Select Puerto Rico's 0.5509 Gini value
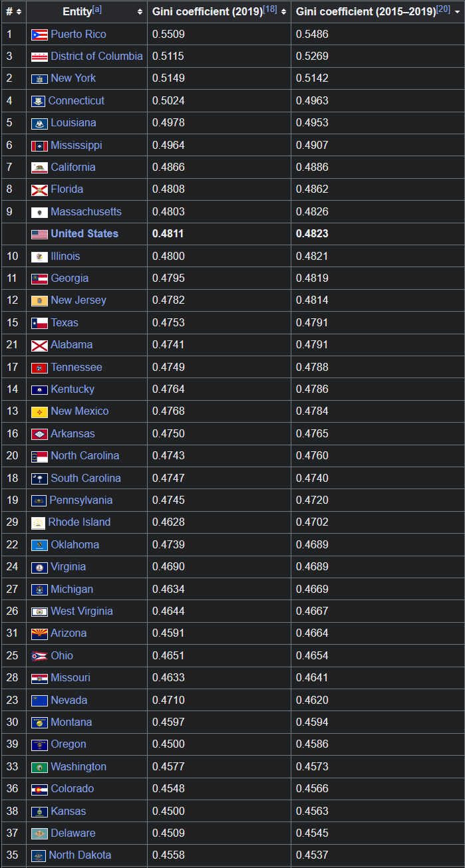 pyautogui.click(x=168, y=35)
